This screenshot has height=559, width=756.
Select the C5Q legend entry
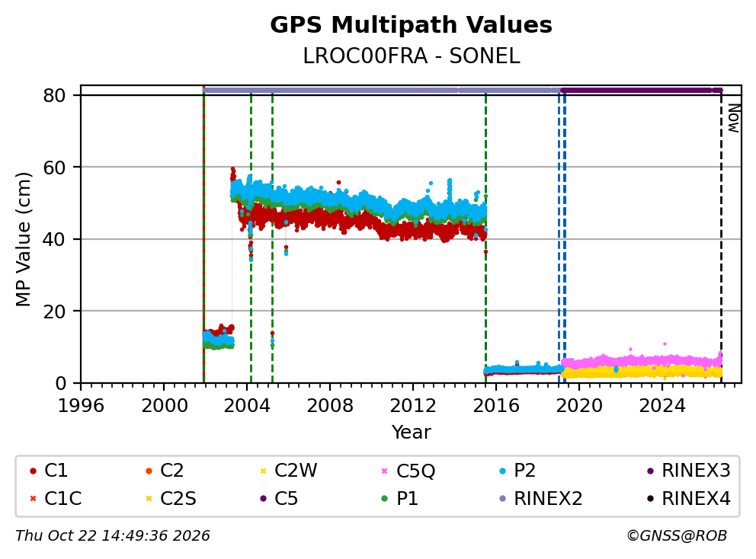(408, 471)
